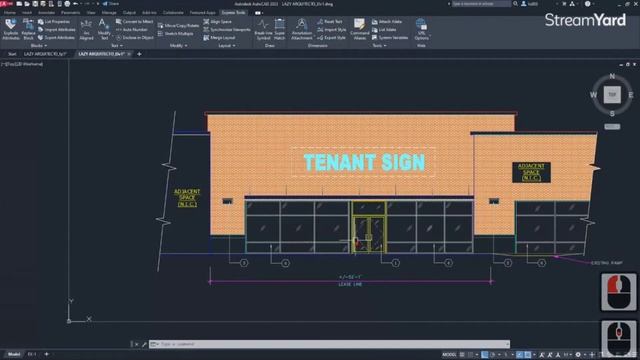Viewport: 640px width, 360px height.
Task: Click Export Style in Dimension panel
Action: (331, 38)
